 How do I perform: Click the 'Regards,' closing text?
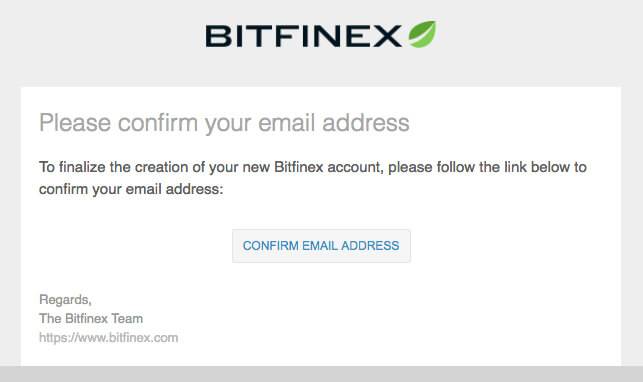click(65, 300)
